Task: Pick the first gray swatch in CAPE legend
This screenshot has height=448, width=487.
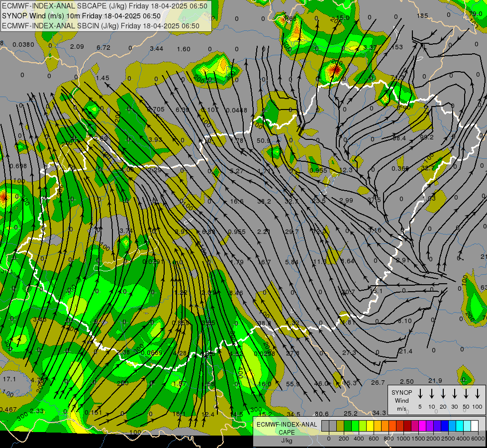Action: [x=325, y=426]
